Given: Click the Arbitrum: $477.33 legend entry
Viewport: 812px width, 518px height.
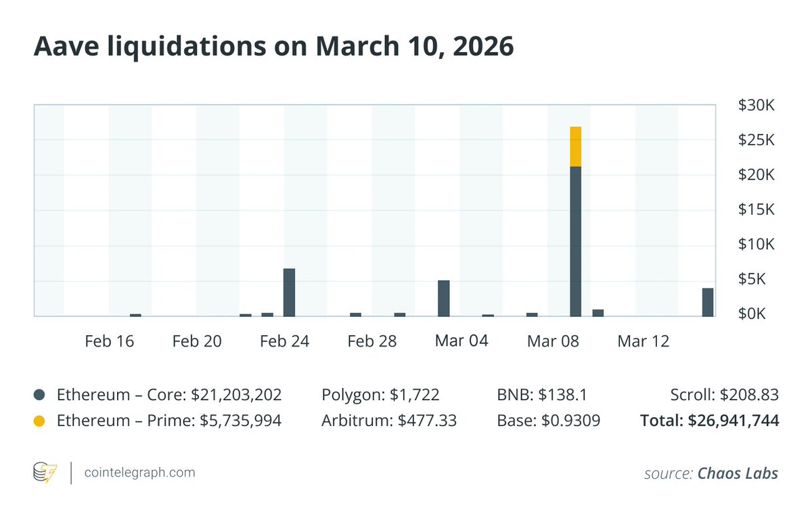Looking at the screenshot, I should point(389,421).
